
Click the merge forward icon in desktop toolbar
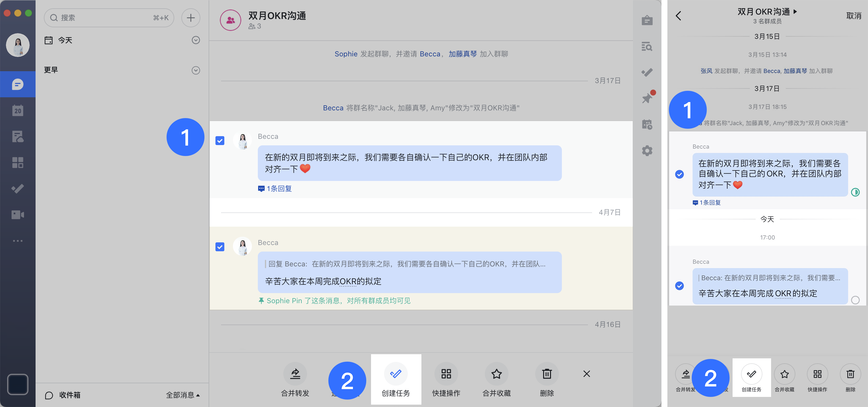click(x=295, y=373)
